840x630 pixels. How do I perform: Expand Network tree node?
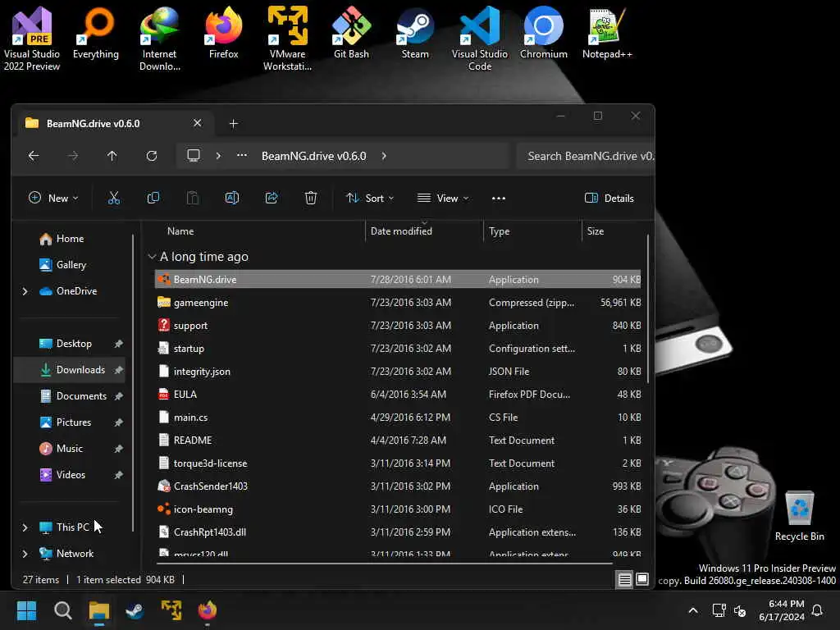[25, 554]
